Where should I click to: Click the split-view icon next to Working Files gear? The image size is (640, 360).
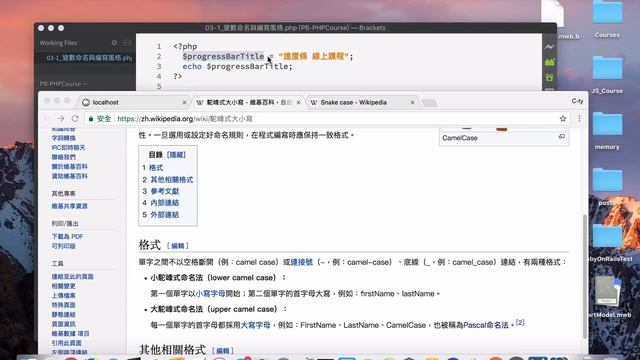coord(127,42)
